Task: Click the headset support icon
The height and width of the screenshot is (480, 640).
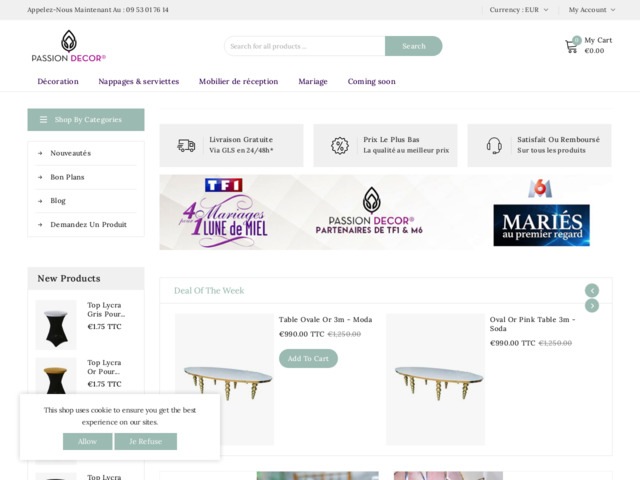Action: 494,145
